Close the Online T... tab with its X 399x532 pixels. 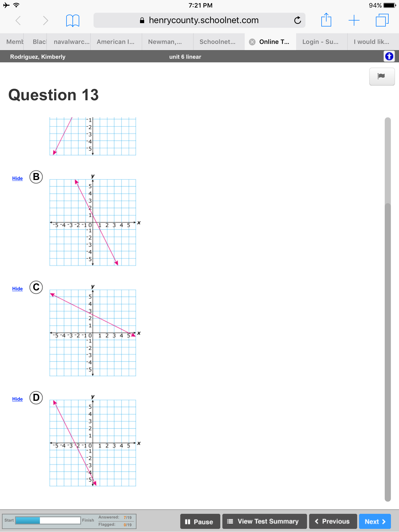(x=252, y=42)
